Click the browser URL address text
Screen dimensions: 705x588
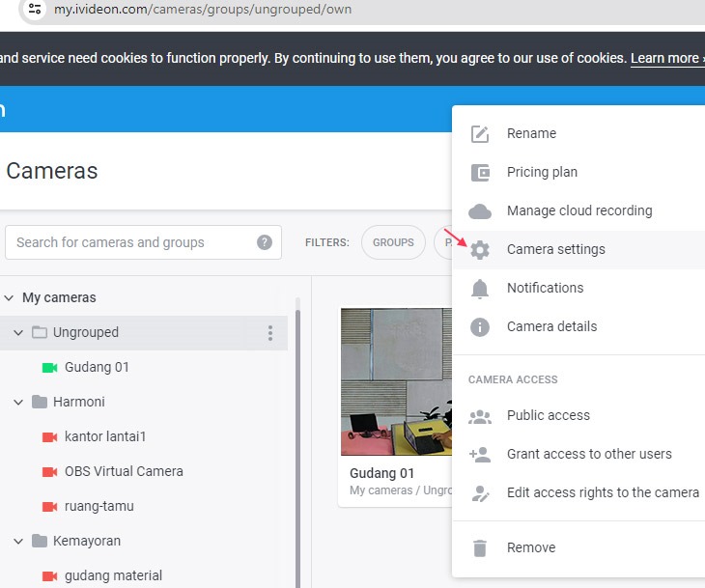pyautogui.click(x=203, y=9)
